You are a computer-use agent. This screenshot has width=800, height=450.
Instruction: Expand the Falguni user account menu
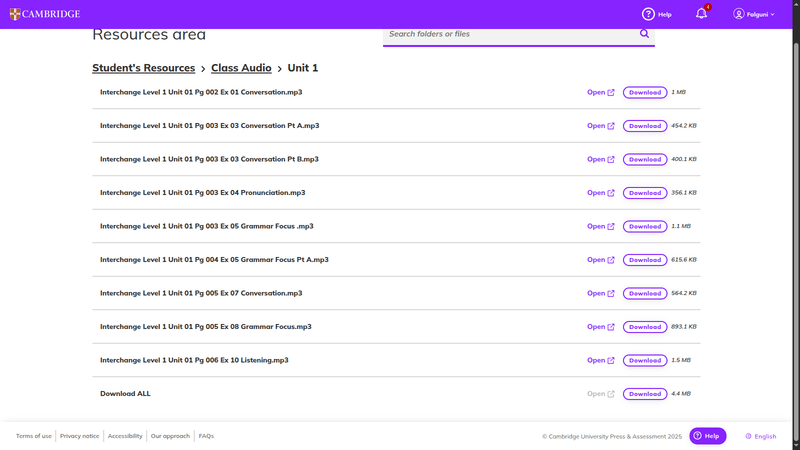pos(754,14)
